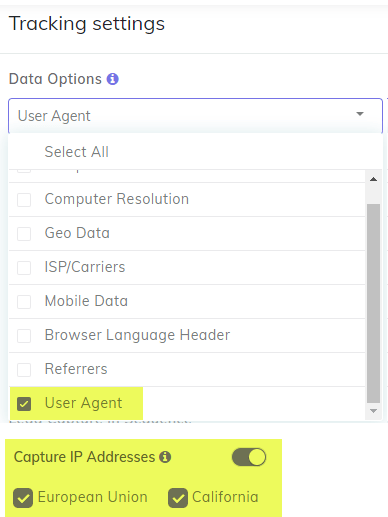
Task: Click the dropdown list scrollbar thumb
Action: (373, 303)
